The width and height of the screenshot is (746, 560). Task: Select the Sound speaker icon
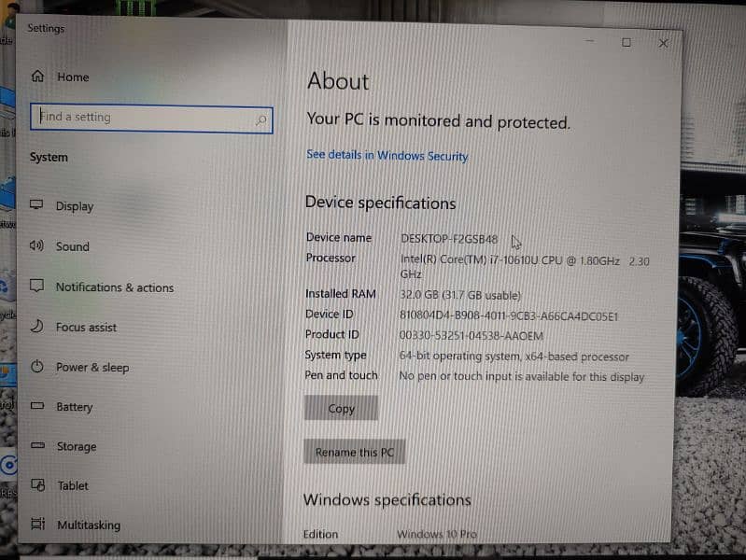coord(36,245)
